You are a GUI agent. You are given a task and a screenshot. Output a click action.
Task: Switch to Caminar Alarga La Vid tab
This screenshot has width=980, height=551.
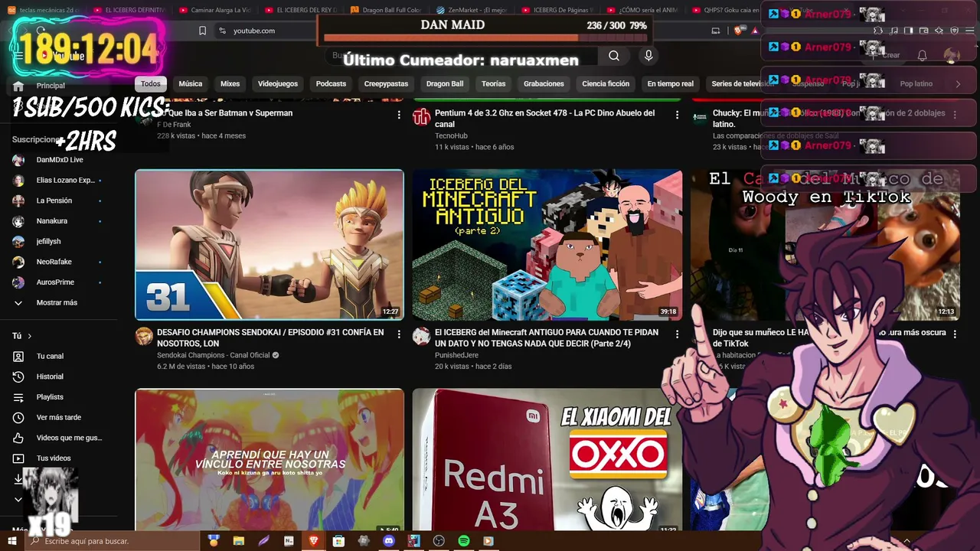[215, 11]
